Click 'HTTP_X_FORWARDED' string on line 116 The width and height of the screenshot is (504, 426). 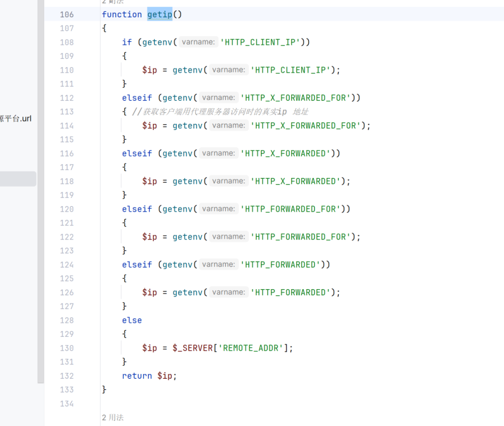(286, 154)
